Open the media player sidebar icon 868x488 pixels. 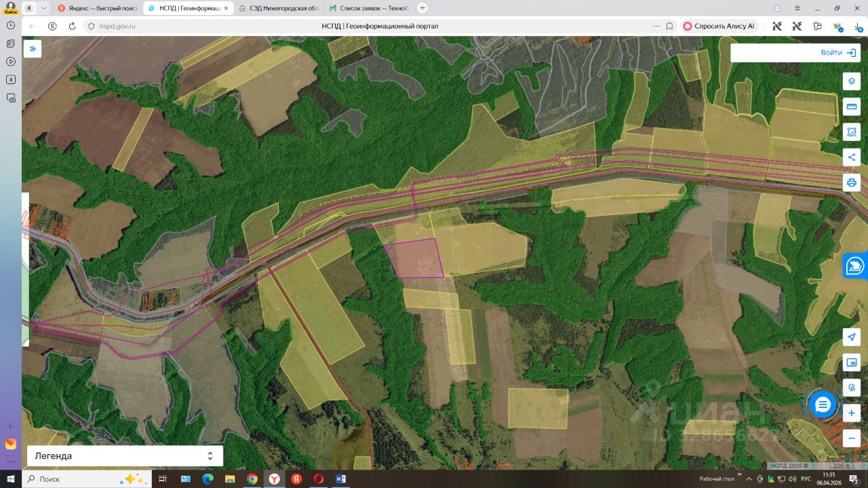tap(11, 62)
